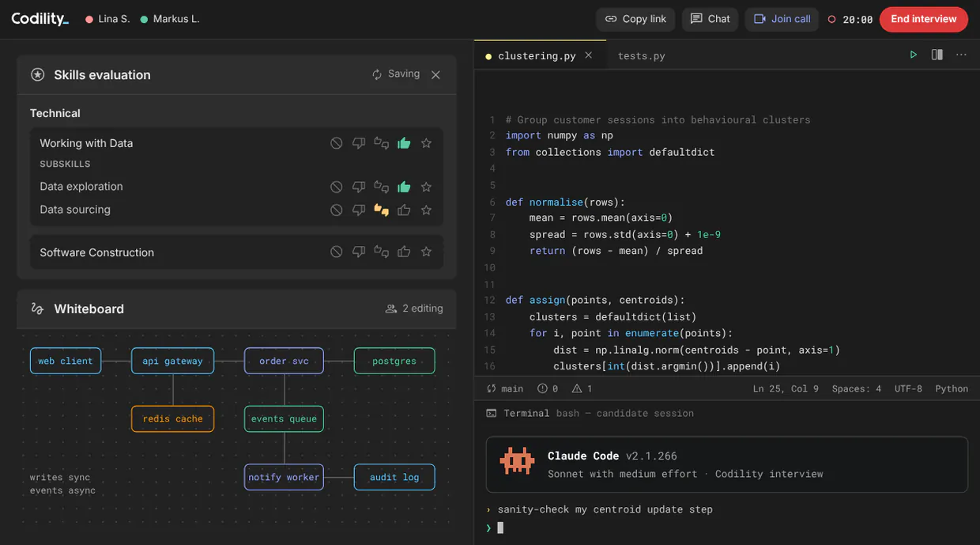Click the 2 editing indicator
The image size is (980, 545).
point(414,308)
